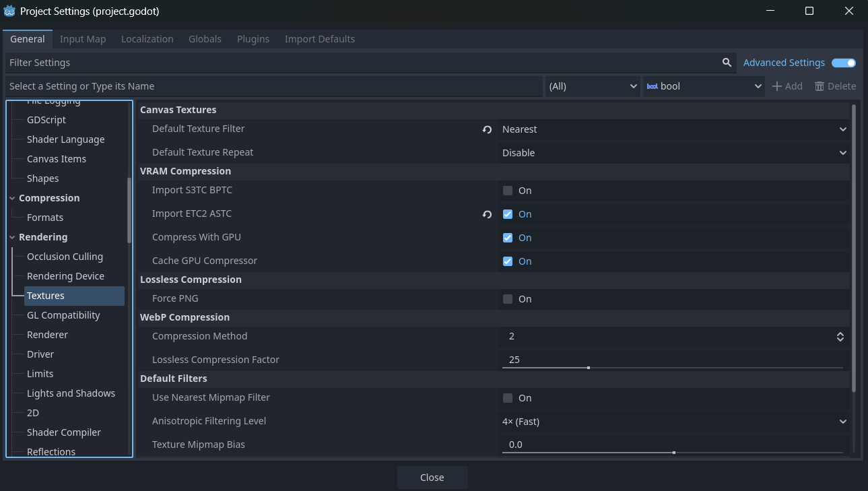The width and height of the screenshot is (868, 491).
Task: Enable Force PNG lossless compression
Action: click(x=508, y=299)
